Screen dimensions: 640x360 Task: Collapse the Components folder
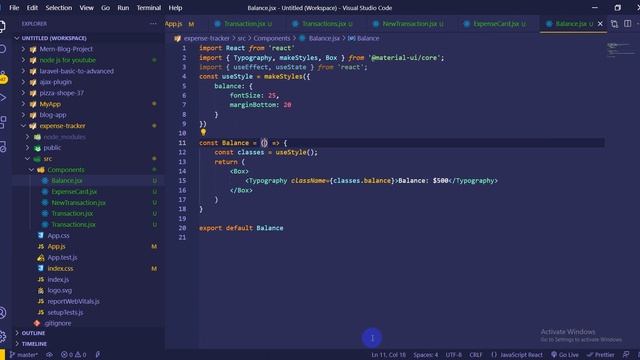pyautogui.click(x=66, y=170)
